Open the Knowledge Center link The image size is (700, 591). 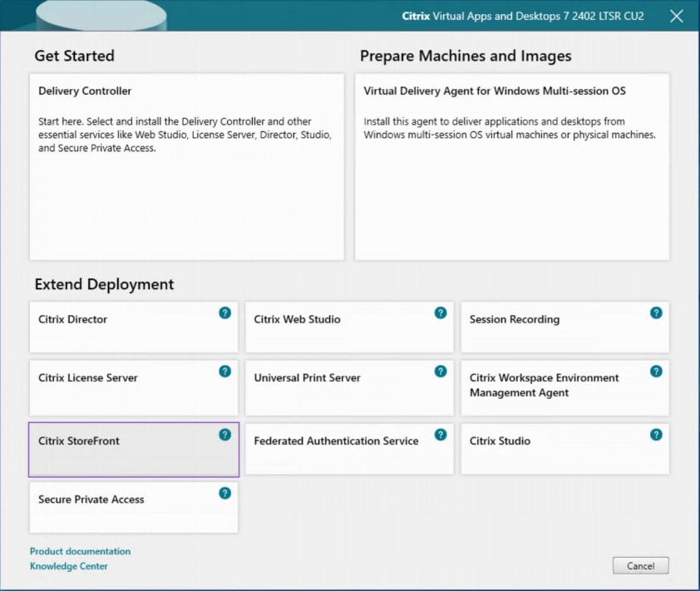(69, 566)
